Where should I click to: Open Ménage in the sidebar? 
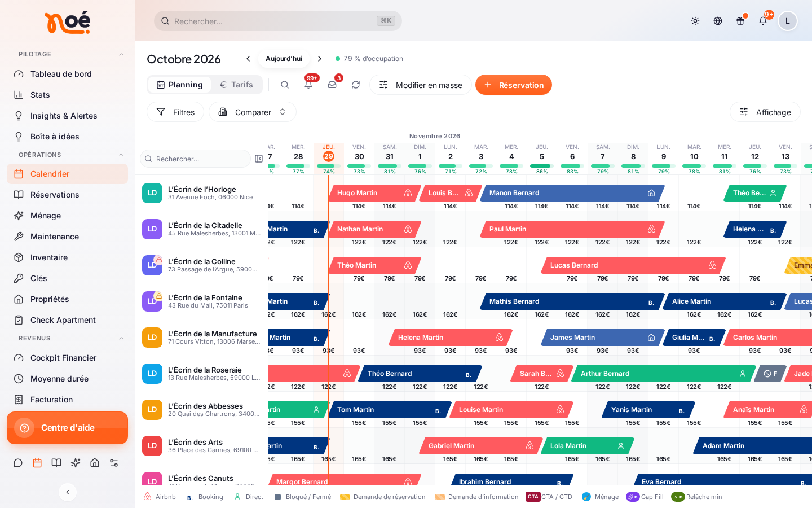pos(68,216)
